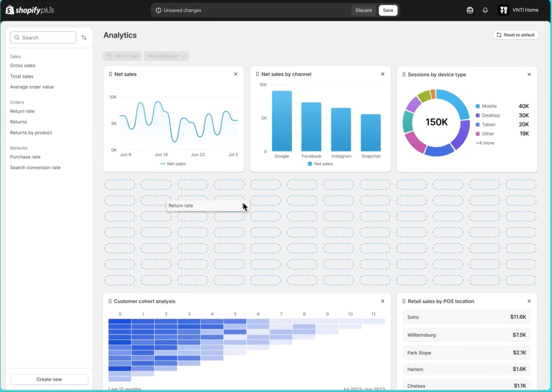This screenshot has height=392, width=552.
Task: Click the Behavior section label in sidebar
Action: point(19,148)
